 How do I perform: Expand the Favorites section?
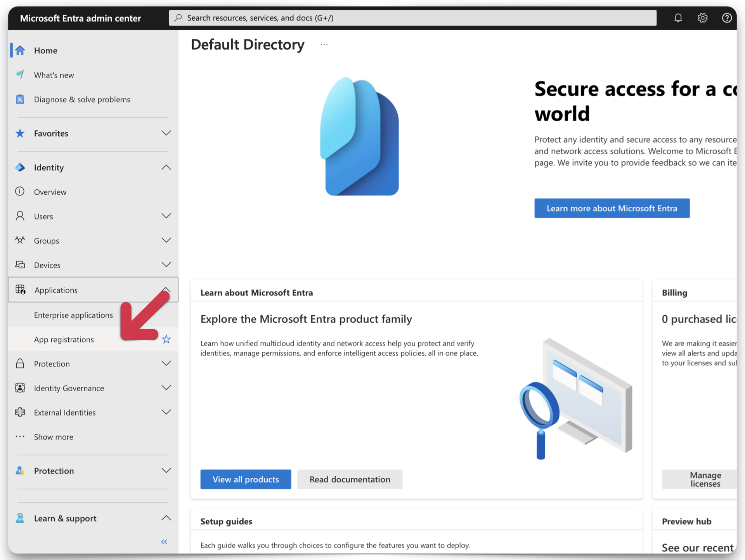166,133
